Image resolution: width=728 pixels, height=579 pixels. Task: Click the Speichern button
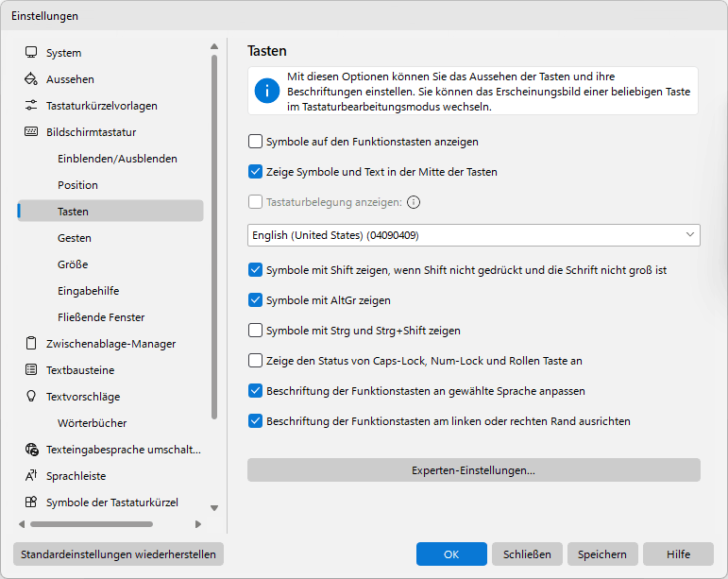coord(602,553)
